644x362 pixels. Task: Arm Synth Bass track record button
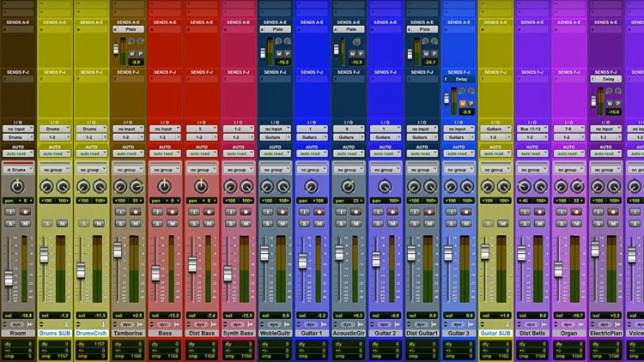(x=246, y=212)
